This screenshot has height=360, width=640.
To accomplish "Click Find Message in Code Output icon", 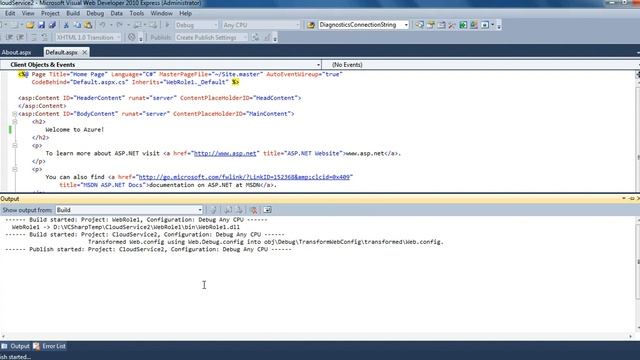I will pyautogui.click(x=213, y=210).
